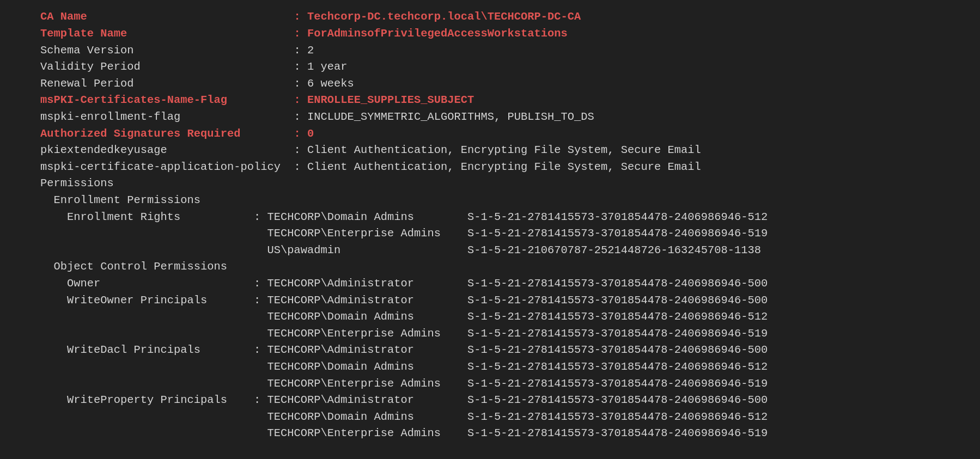Click TECHCORP\Domain Admins under Enrollment Rights

[340, 217]
